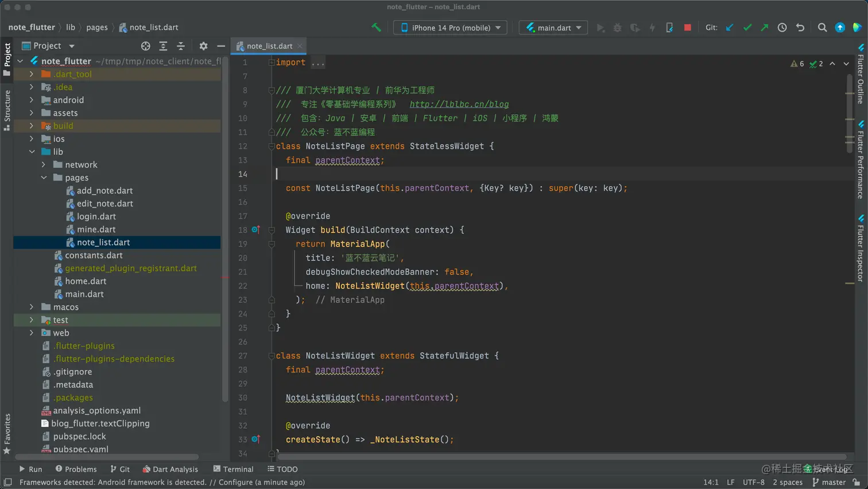868x489 pixels.
Task: Open the Terminal tab
Action: point(233,469)
